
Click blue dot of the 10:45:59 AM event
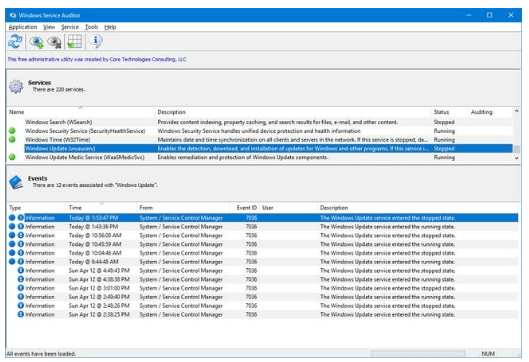point(12,244)
